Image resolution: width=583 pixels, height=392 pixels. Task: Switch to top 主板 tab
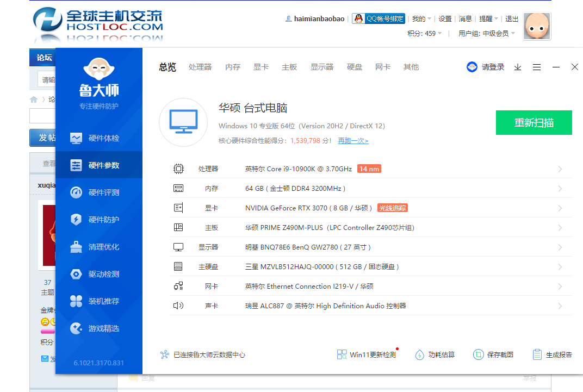(289, 67)
